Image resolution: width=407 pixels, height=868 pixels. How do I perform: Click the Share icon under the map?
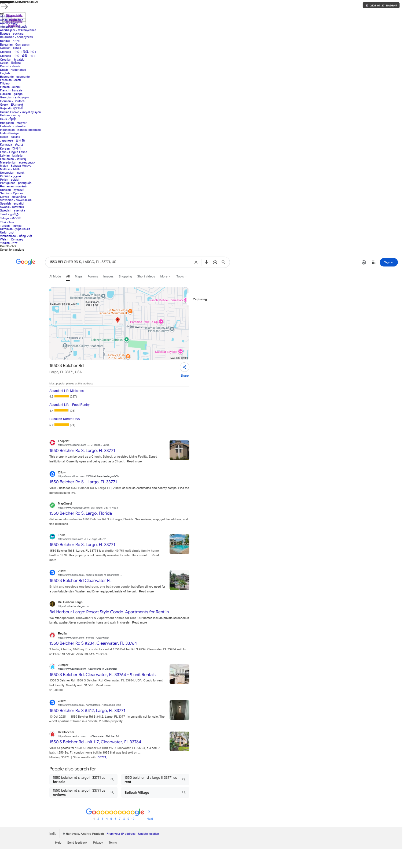tap(184, 367)
